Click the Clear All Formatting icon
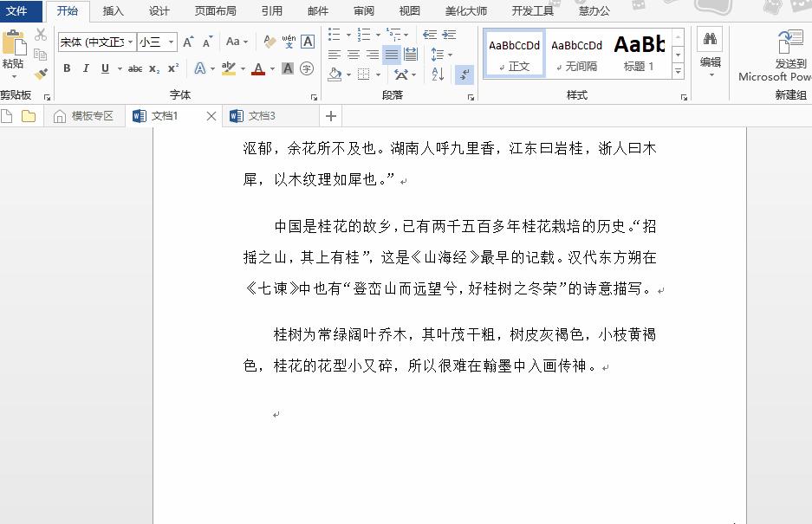812x524 pixels. click(x=268, y=40)
